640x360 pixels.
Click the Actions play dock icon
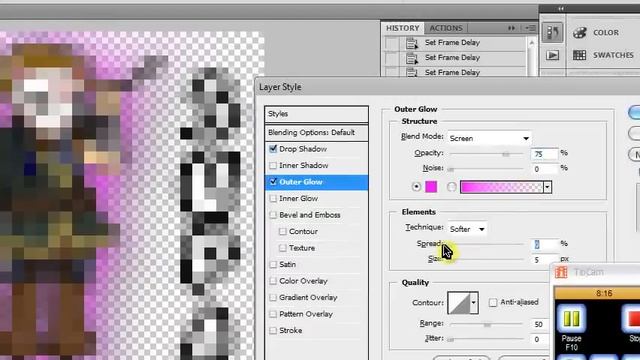click(x=552, y=55)
